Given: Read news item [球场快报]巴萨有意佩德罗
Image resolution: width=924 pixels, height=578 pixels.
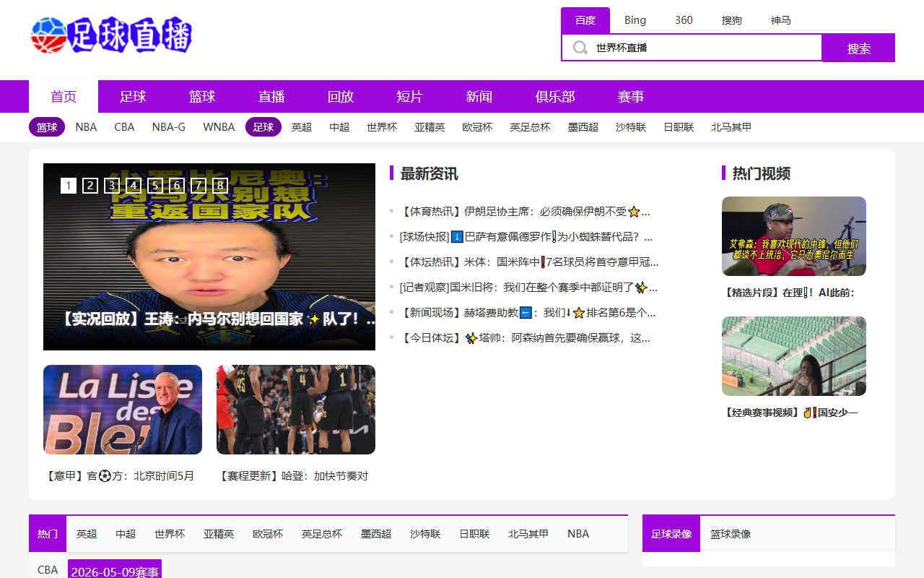Looking at the screenshot, I should (526, 237).
